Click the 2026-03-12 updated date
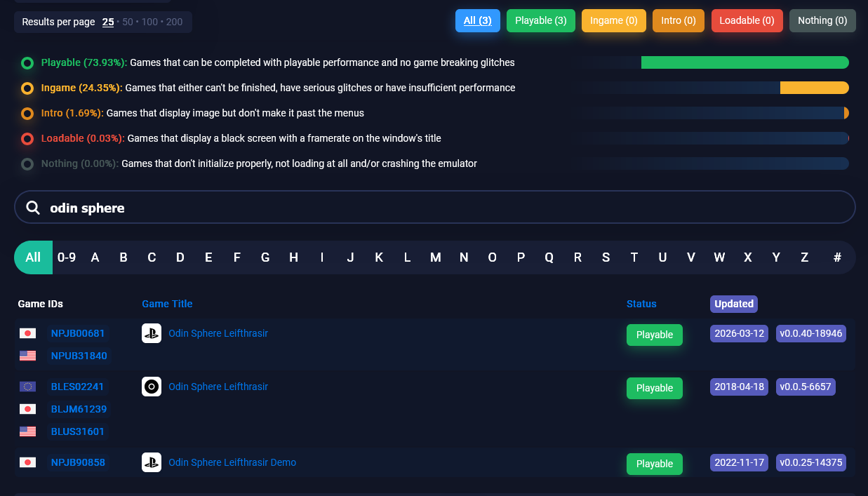Image resolution: width=868 pixels, height=496 pixels. coord(739,333)
